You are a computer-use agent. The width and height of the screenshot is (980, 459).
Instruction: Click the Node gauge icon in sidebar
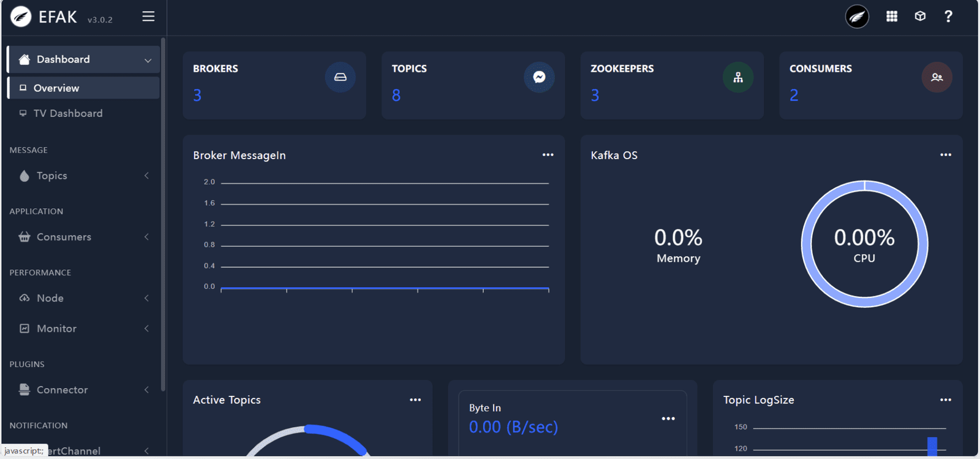(x=24, y=298)
